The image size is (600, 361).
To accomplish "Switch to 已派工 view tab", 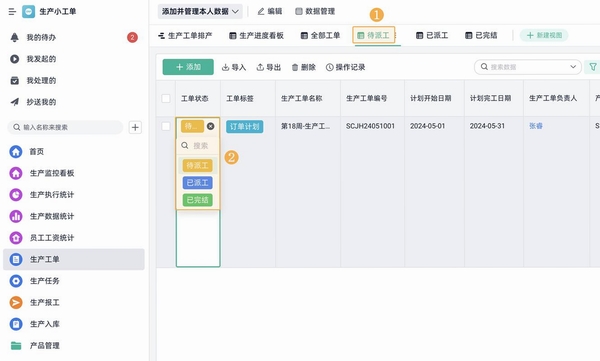I will point(432,36).
